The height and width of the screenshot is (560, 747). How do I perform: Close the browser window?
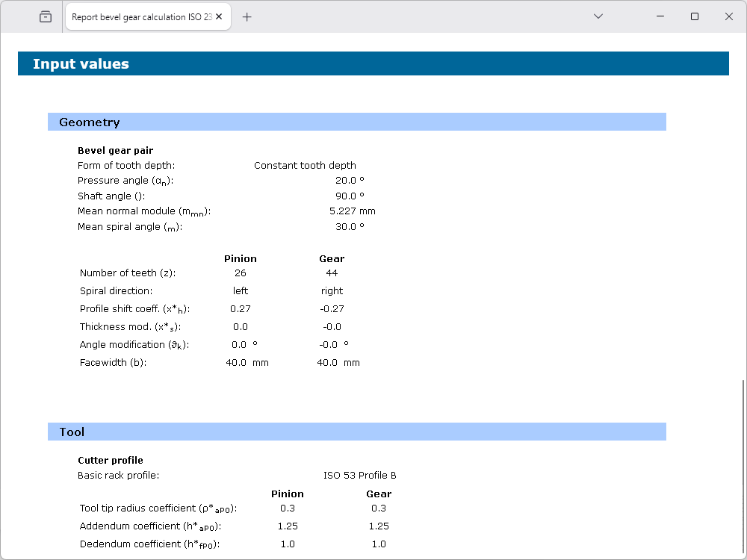729,16
